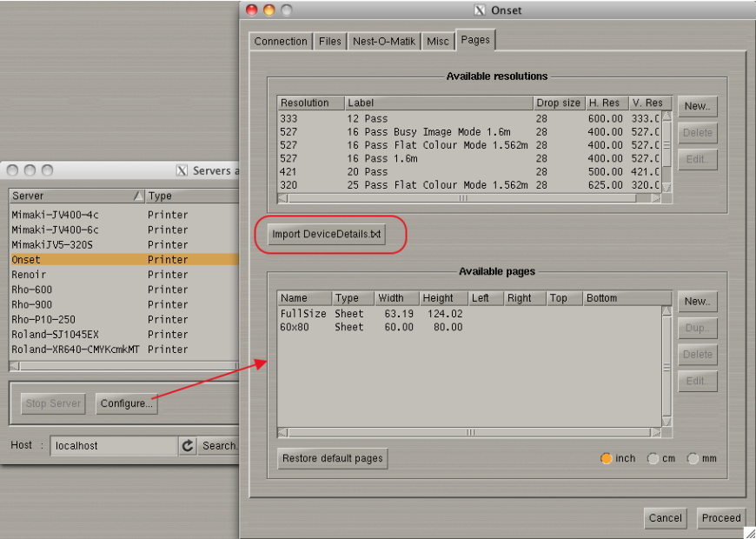Image resolution: width=756 pixels, height=539 pixels.
Task: Click Import DeviceDetails.txt button
Action: (327, 235)
